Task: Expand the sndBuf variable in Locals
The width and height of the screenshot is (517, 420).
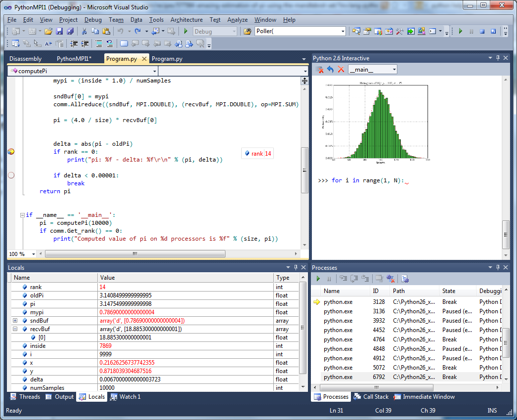Action: coord(15,321)
